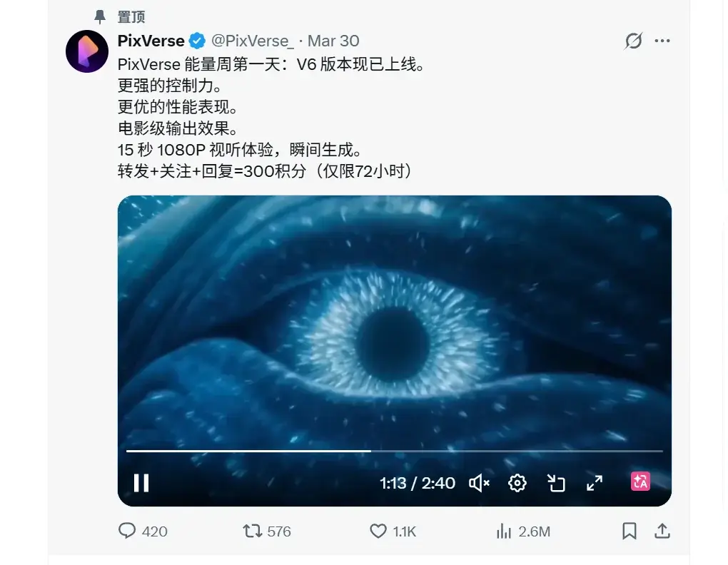Open the @PixVerse_ handle link
Screen dimensions: 728x565
[253, 41]
